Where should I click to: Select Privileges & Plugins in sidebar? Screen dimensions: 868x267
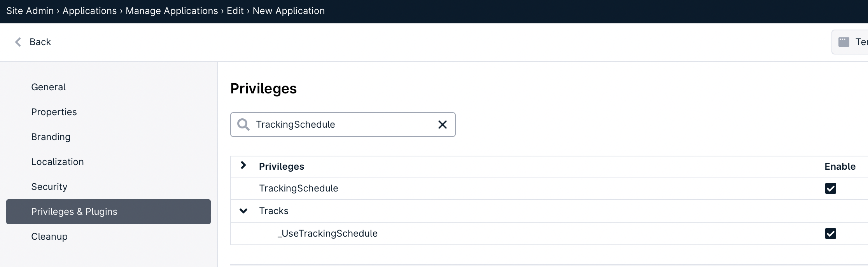pos(108,212)
